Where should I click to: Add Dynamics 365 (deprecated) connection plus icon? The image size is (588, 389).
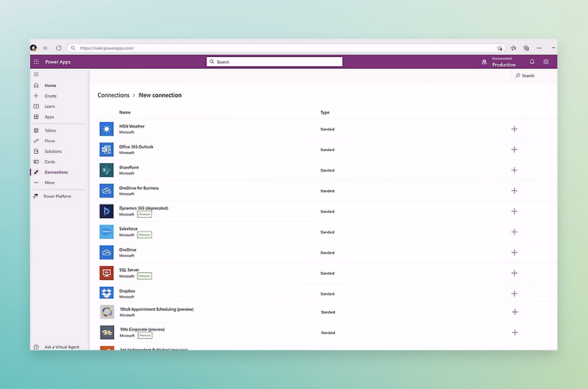click(514, 211)
